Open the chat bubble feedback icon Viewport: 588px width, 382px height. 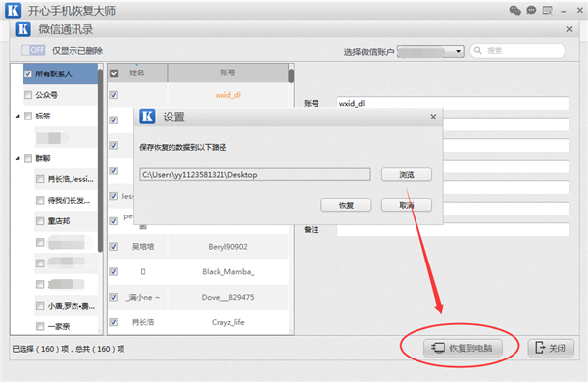(531, 10)
